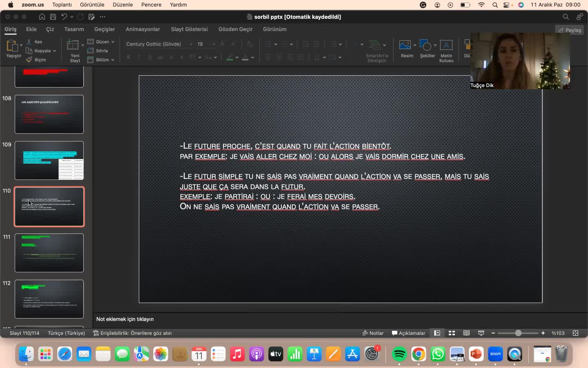
Task: Open the Yapıştır paste options arrow
Action: point(21,45)
